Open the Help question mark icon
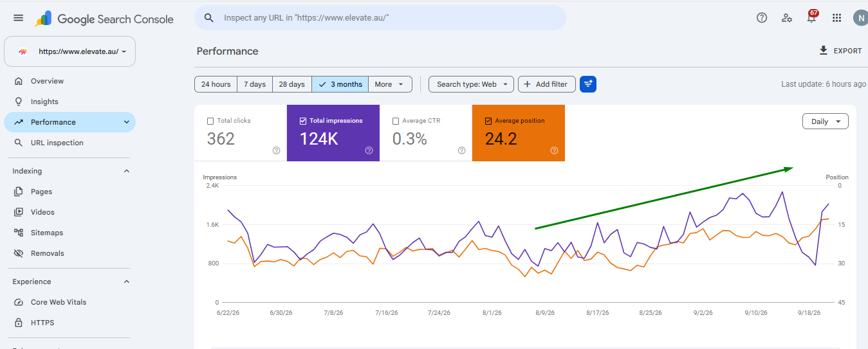This screenshot has height=349, width=868. (x=762, y=18)
